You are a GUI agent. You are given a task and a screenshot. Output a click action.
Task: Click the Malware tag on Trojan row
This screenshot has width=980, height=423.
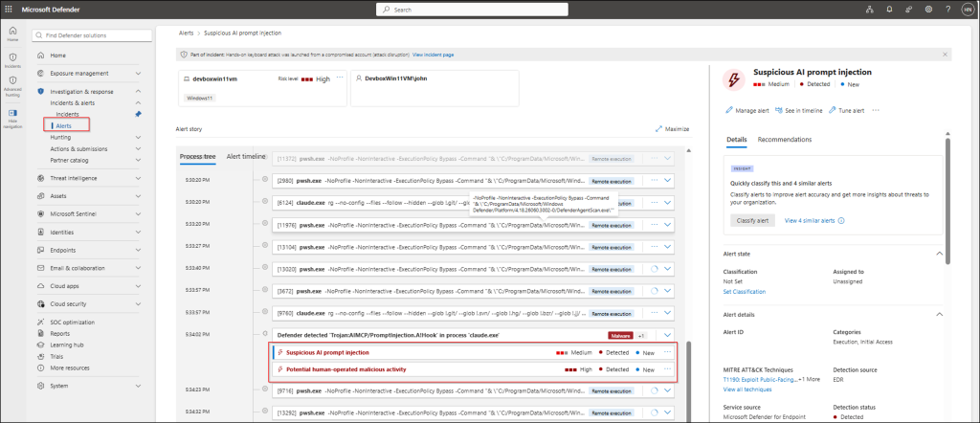click(621, 336)
